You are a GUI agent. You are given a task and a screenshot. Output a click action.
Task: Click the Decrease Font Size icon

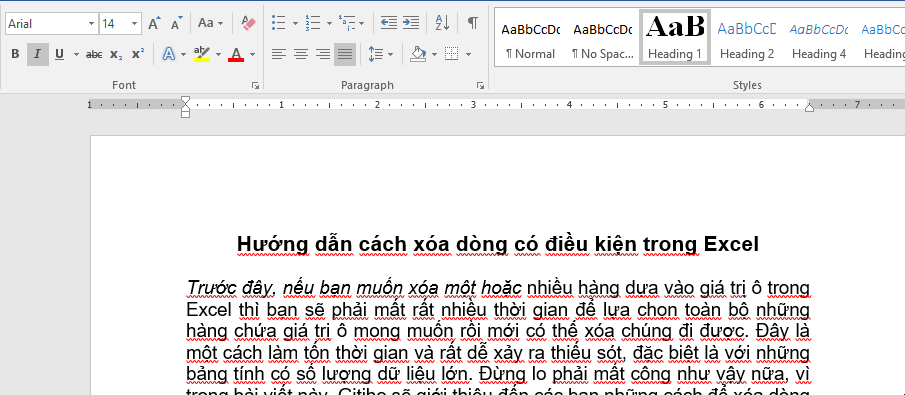[x=177, y=24]
